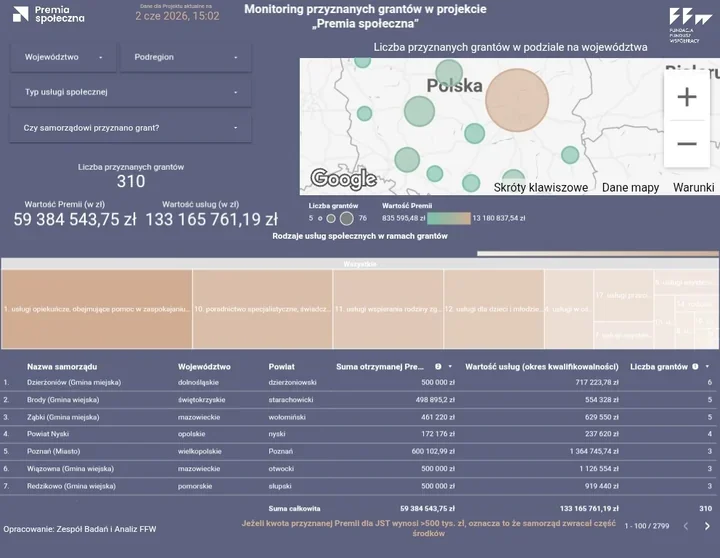Click page indicator 1 - 100 / 2799

click(647, 526)
